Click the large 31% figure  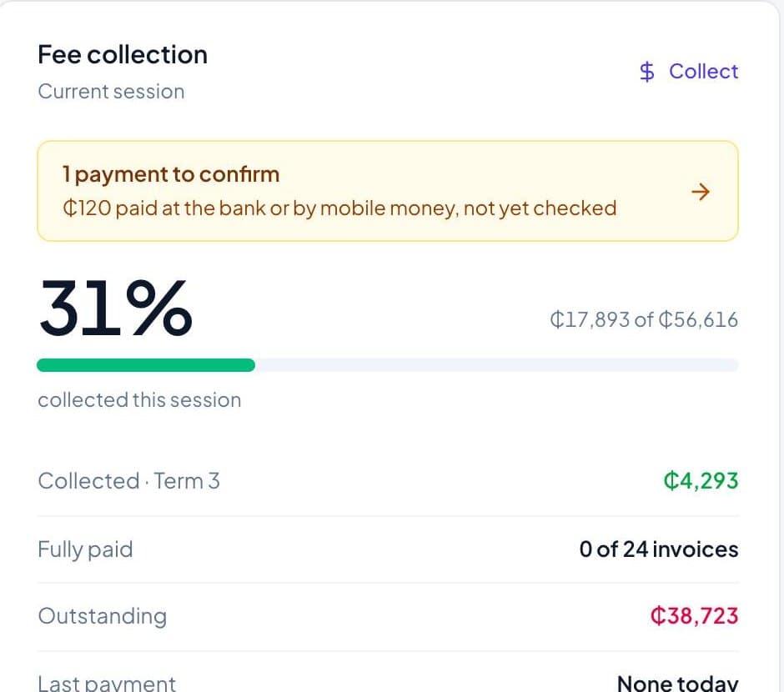(x=115, y=308)
